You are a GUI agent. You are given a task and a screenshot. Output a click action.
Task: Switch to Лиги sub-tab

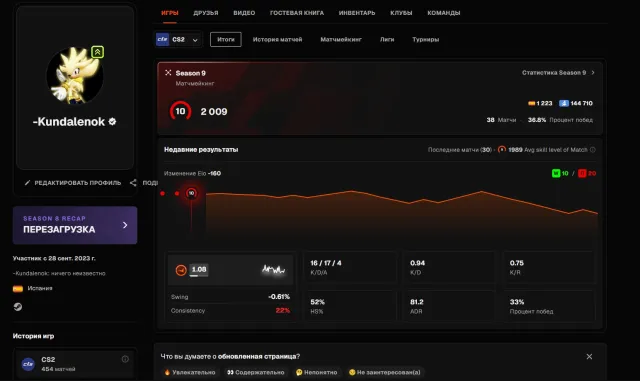coord(387,40)
